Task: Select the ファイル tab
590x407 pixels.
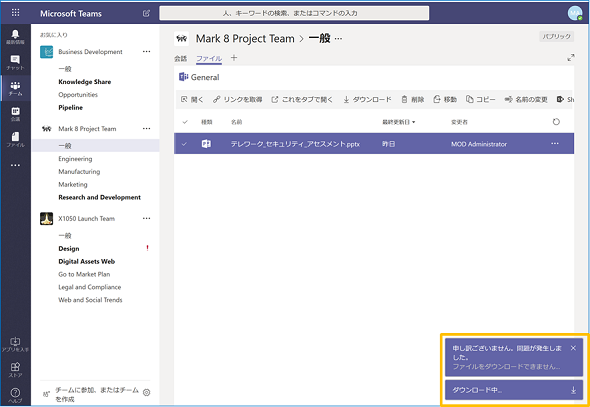Action: click(209, 58)
